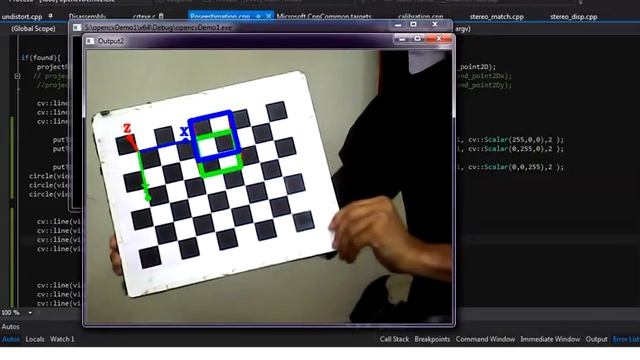Click the cv::Scalar(255,0,0),2 code line

[511, 140]
